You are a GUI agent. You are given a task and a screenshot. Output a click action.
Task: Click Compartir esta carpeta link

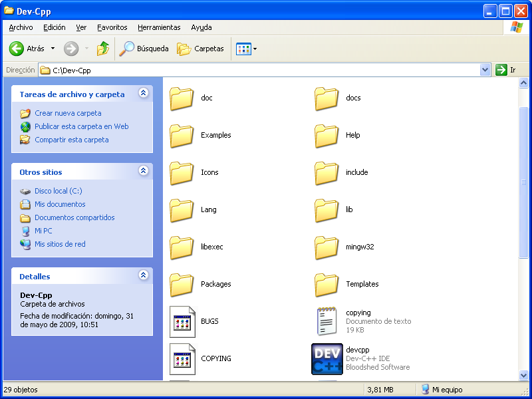pos(72,140)
